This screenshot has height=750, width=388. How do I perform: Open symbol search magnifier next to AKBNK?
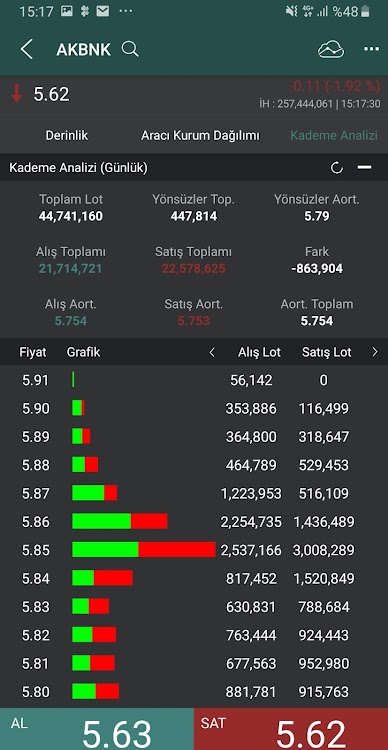[x=130, y=49]
